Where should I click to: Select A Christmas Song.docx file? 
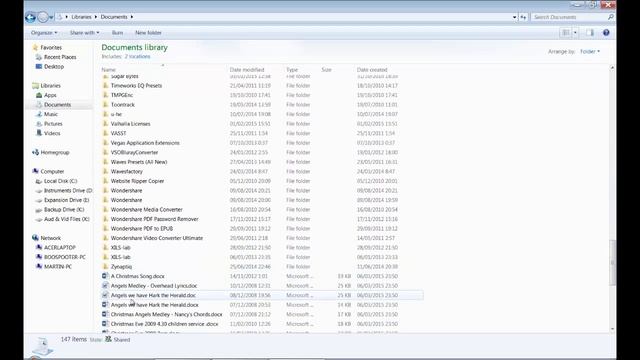point(138,276)
